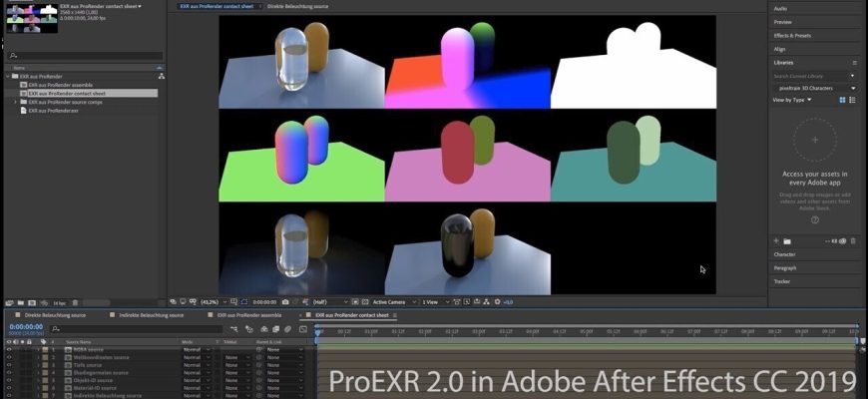Viewport: 868px width, 399px height.
Task: Collapse the EXR aus ProRender folder
Action: pyautogui.click(x=8, y=76)
